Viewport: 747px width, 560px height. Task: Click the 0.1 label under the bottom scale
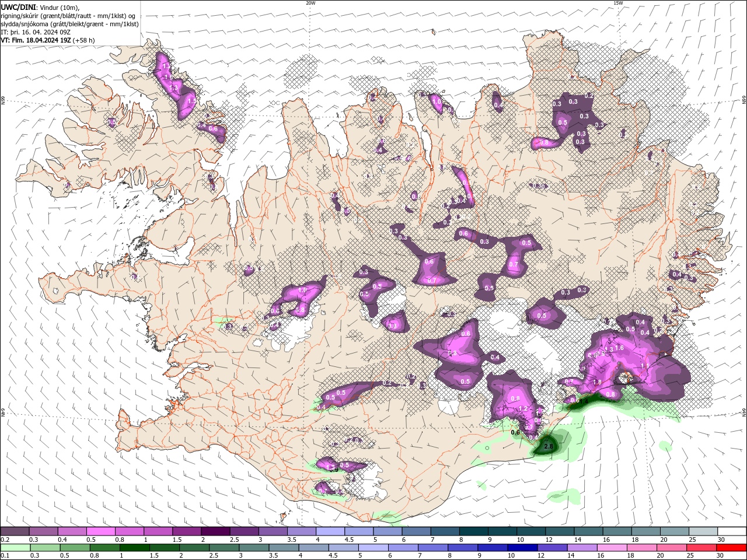(x=5, y=556)
